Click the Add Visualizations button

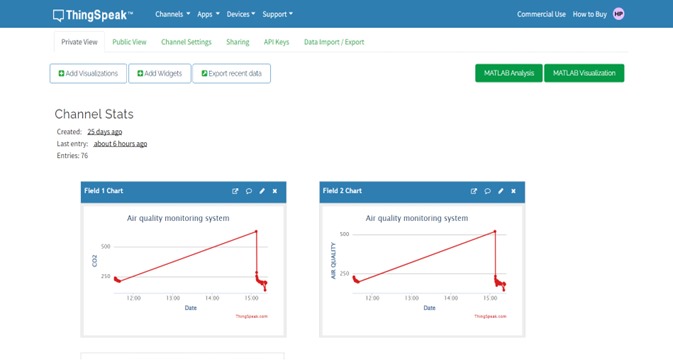(x=88, y=73)
